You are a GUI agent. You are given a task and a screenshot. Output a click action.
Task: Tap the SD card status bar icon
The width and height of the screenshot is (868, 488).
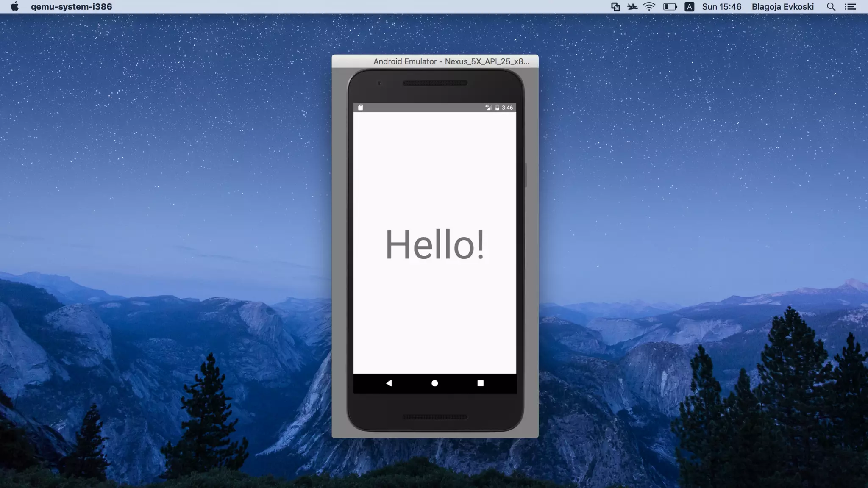(361, 108)
